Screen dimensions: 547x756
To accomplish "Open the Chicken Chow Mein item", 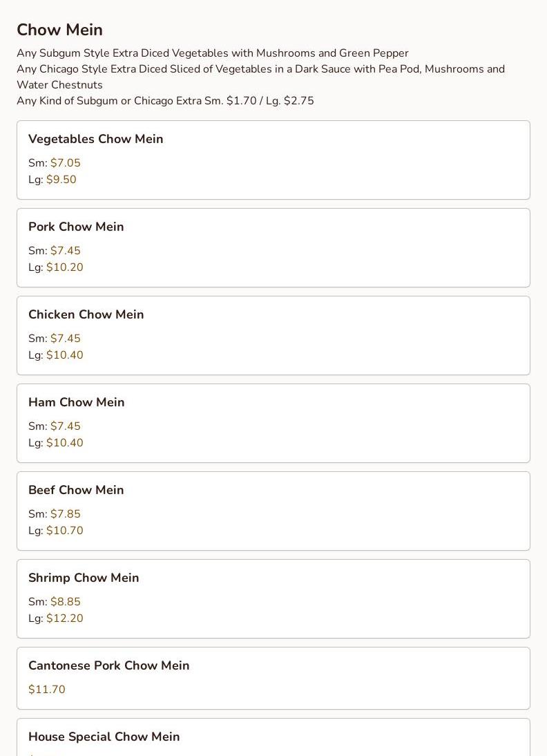I will [86, 314].
